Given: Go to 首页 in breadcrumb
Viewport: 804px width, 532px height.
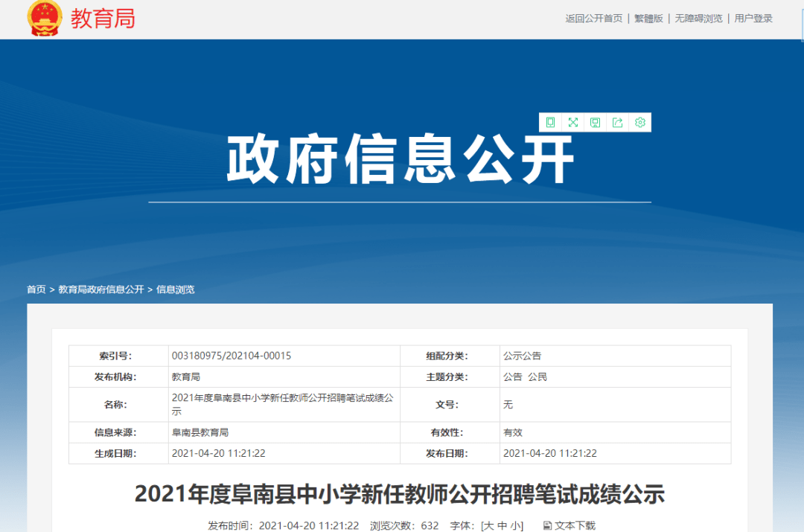Looking at the screenshot, I should (36, 289).
